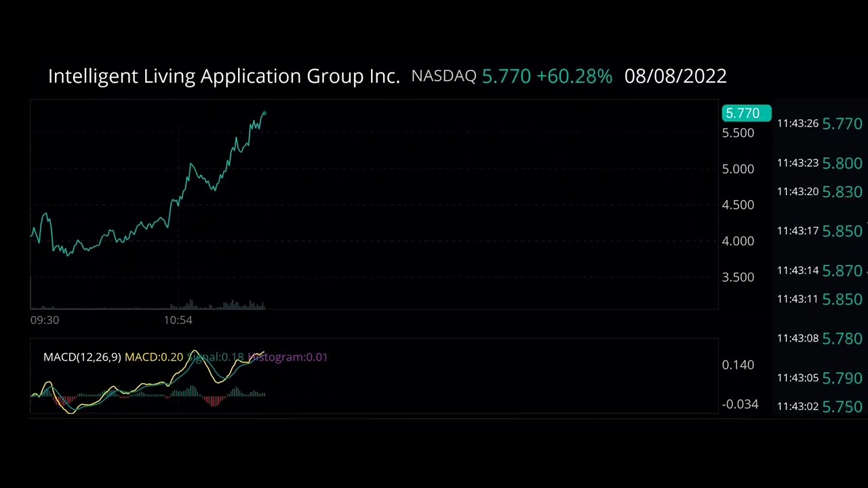Viewport: 868px width, 488px height.
Task: Click the NASDAQ exchange label
Action: [x=443, y=76]
